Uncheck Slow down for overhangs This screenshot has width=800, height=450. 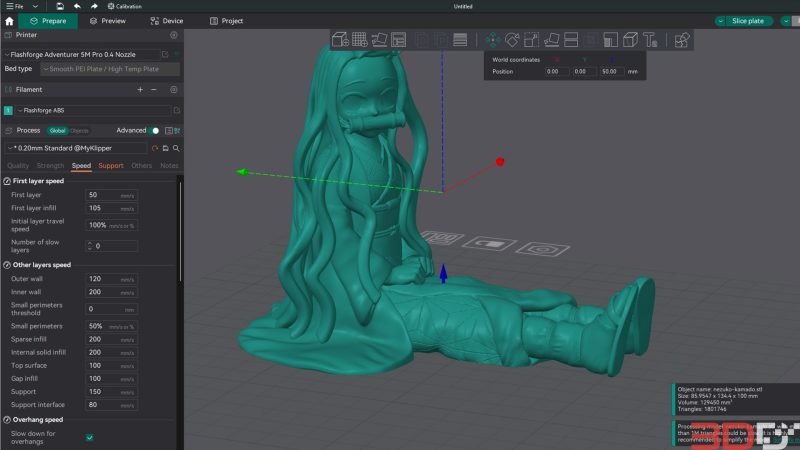click(x=90, y=437)
